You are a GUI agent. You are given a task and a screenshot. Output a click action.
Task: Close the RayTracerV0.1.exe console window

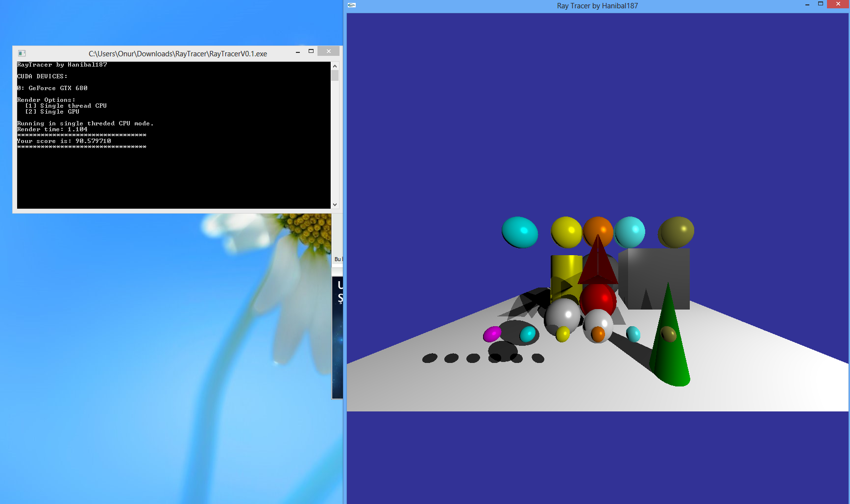pyautogui.click(x=328, y=51)
